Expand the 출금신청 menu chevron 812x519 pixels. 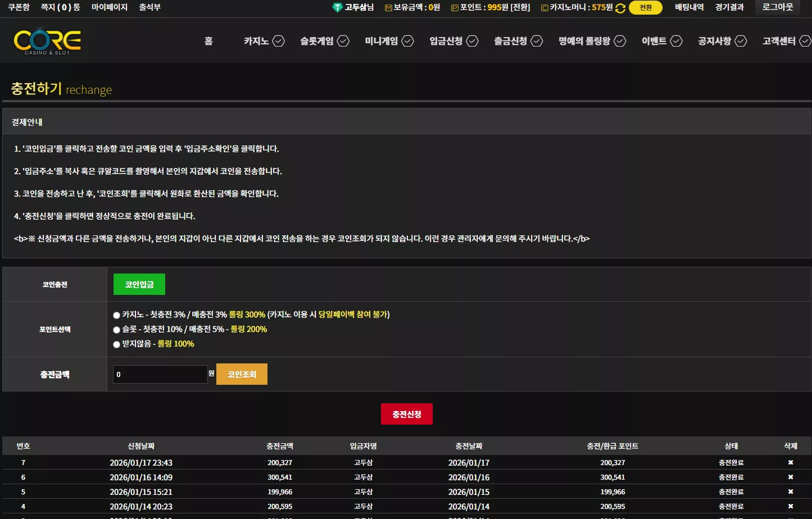click(537, 41)
